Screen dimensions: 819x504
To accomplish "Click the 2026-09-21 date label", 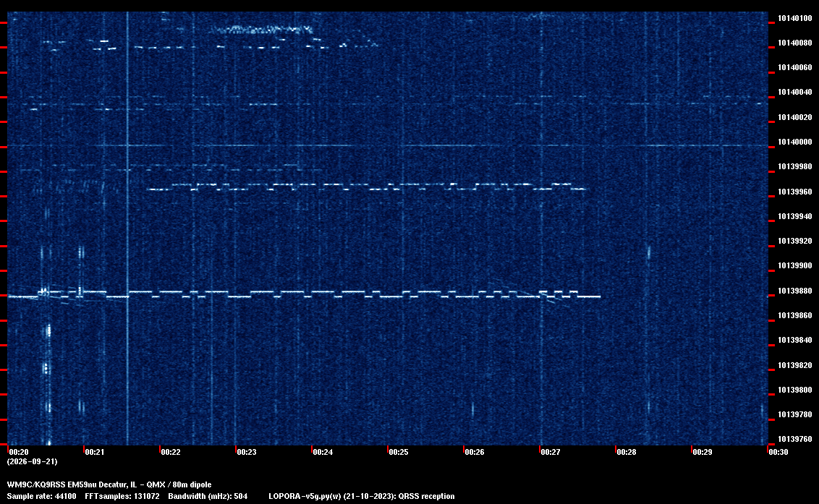I will pyautogui.click(x=33, y=461).
